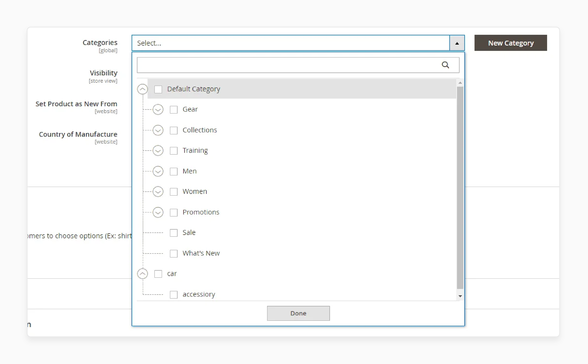Select the Gear category item

tap(174, 109)
